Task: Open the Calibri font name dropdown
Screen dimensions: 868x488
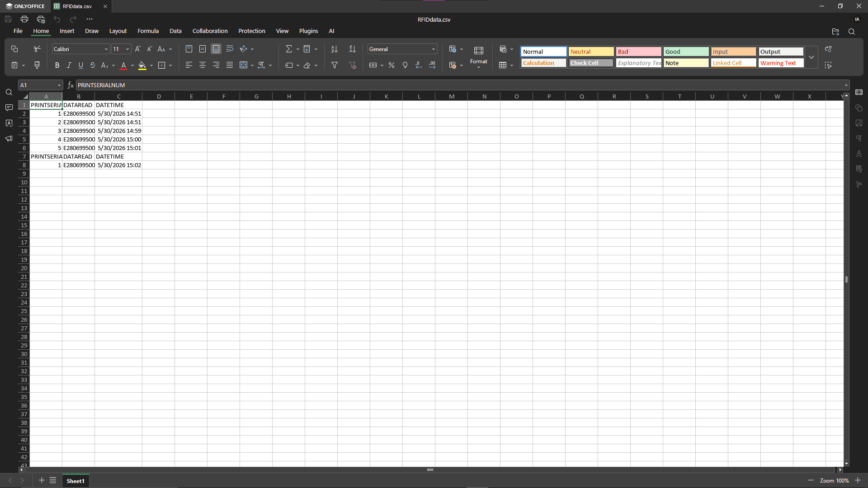Action: pos(106,49)
